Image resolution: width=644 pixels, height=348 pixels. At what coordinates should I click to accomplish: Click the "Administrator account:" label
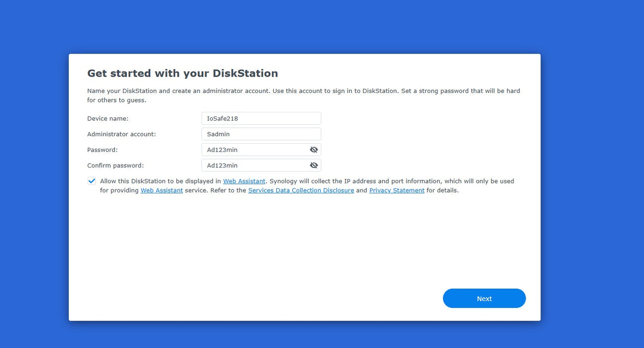click(x=121, y=134)
